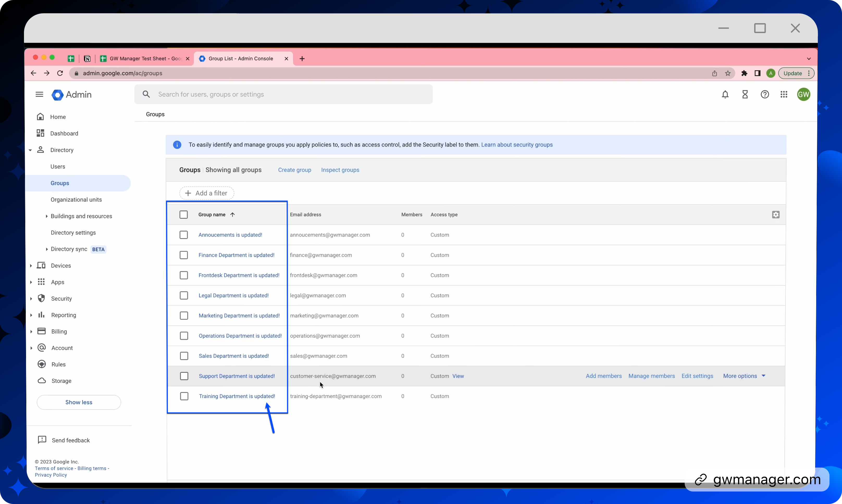Image resolution: width=842 pixels, height=504 pixels.
Task: Expand Directory sync
Action: click(47, 249)
